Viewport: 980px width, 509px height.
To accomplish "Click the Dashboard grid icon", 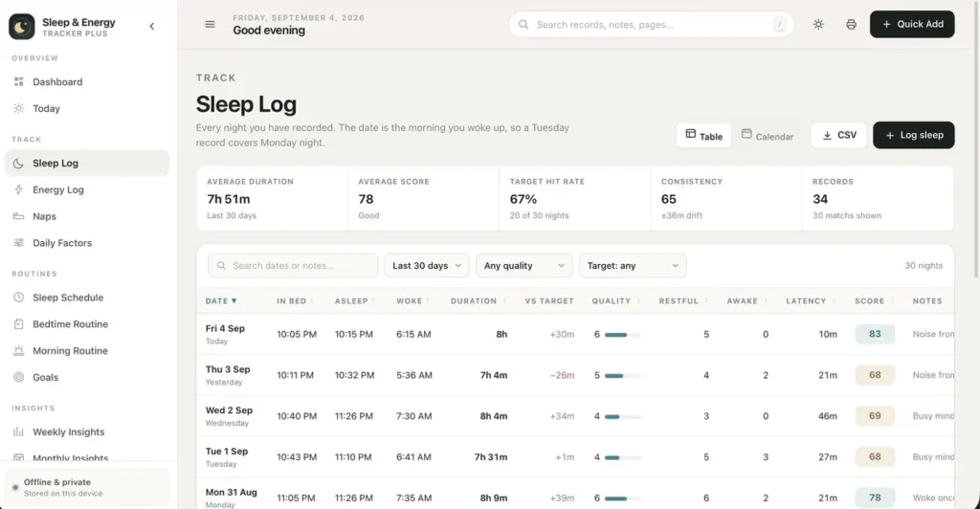I will click(x=19, y=82).
